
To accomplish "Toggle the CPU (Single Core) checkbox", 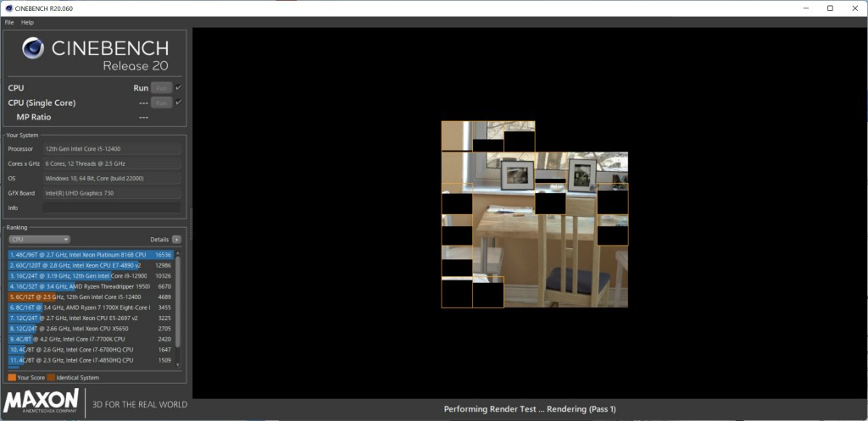I will (178, 102).
